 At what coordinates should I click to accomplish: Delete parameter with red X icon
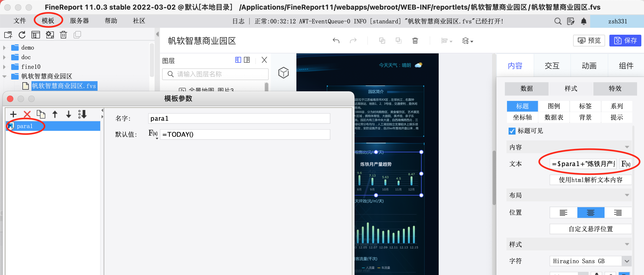[27, 114]
